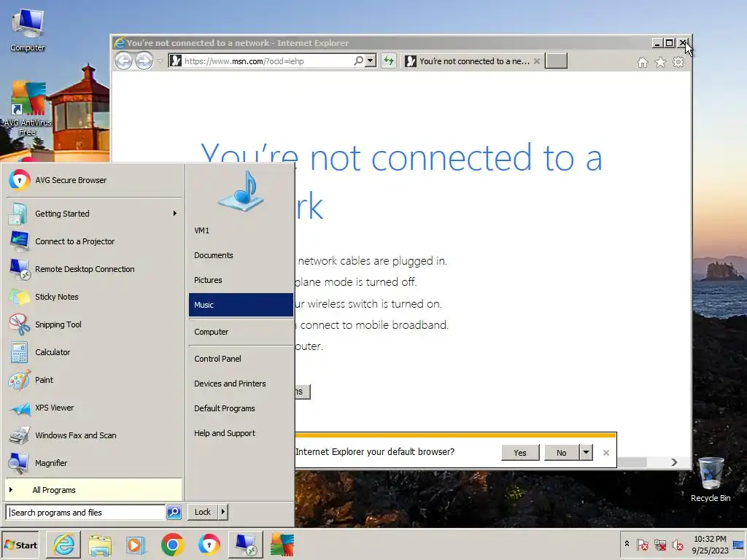Screen dimensions: 747x560
Task: Expand All Programs list
Action: (94, 490)
